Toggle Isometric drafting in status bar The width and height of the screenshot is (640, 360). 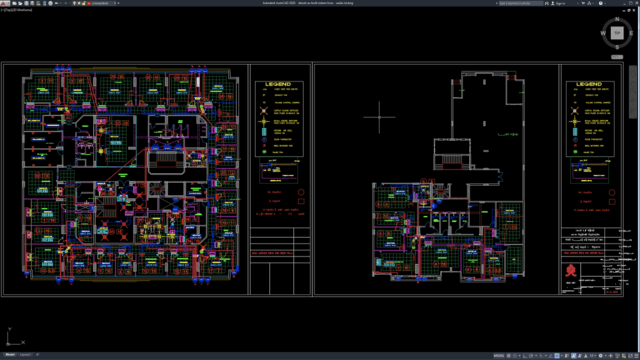541,356
